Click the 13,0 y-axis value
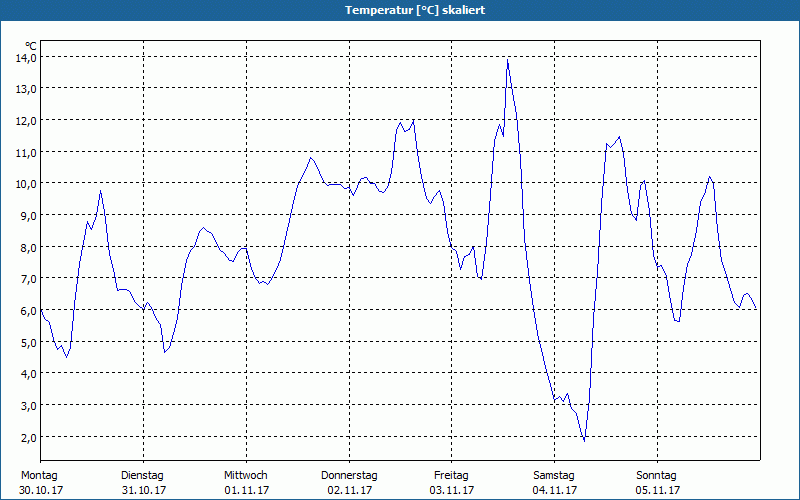Image resolution: width=800 pixels, height=500 pixels. 26,89
